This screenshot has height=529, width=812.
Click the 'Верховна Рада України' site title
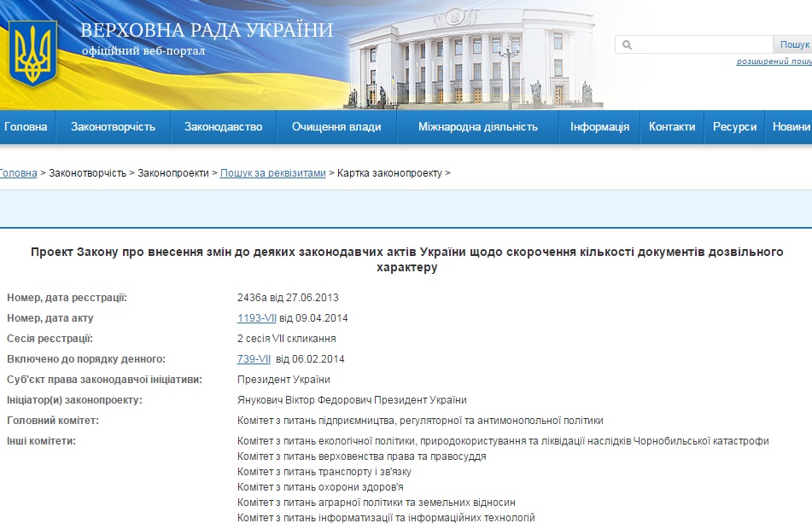[207, 31]
